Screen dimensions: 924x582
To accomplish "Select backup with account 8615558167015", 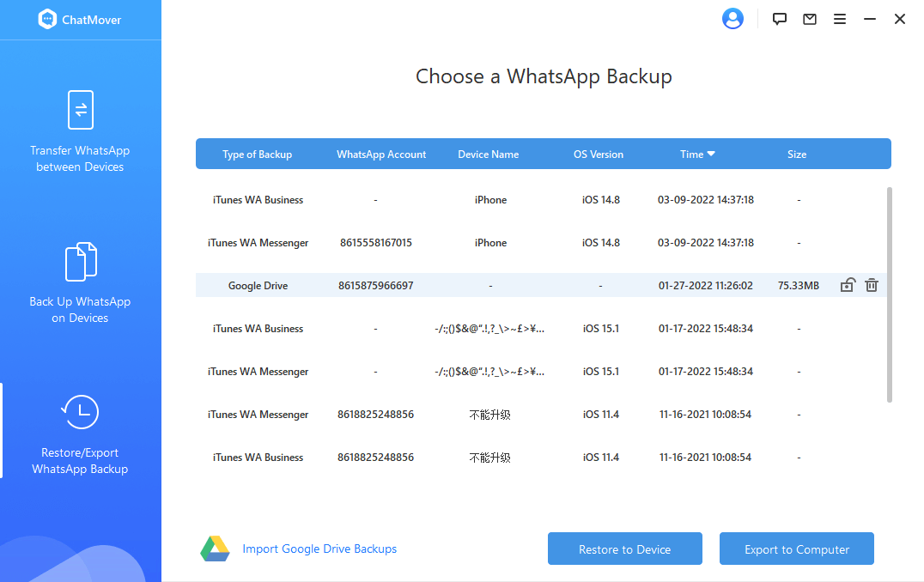I will point(375,243).
